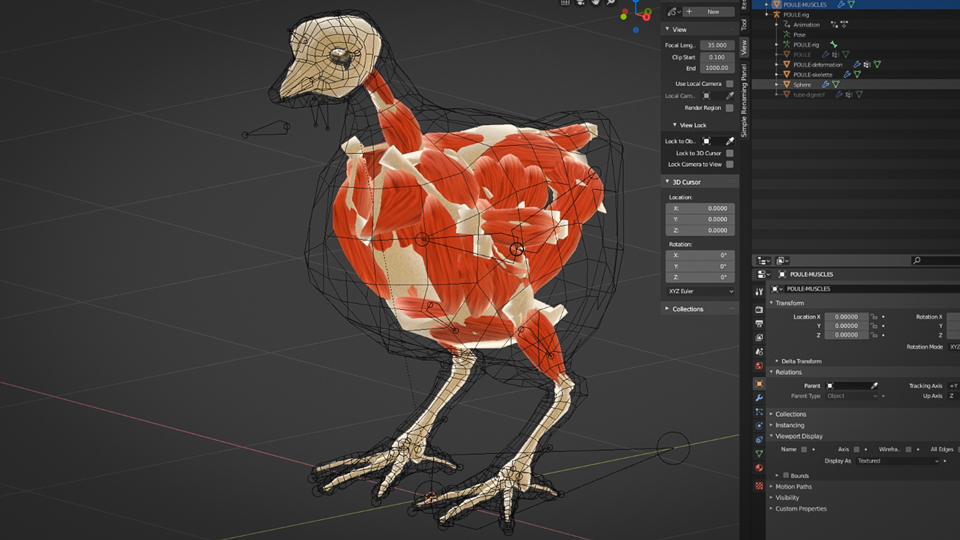Click the modifier wrench icon on POULE-deformation row
Screen dimensions: 960x540
[x=857, y=64]
